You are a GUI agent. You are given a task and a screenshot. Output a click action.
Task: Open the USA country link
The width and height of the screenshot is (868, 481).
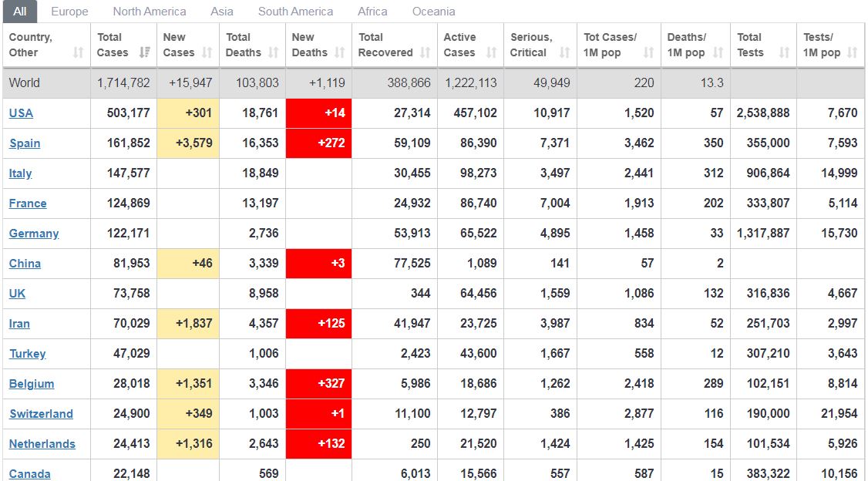pyautogui.click(x=21, y=113)
